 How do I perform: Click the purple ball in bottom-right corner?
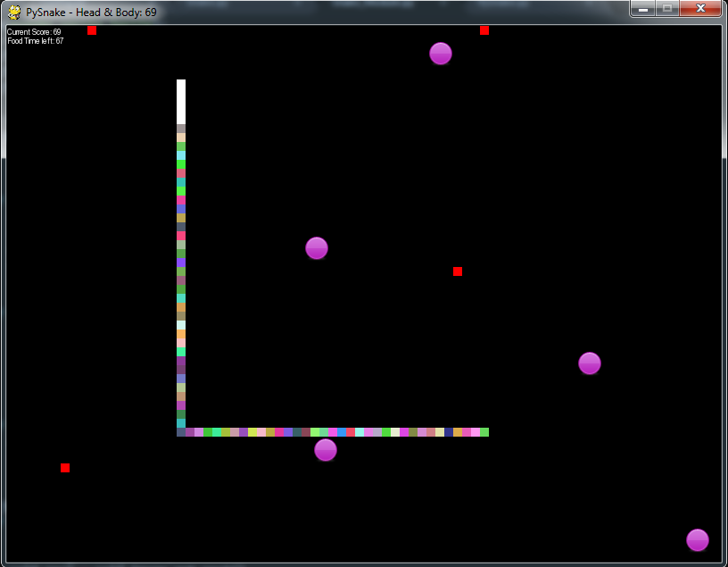coord(698,540)
